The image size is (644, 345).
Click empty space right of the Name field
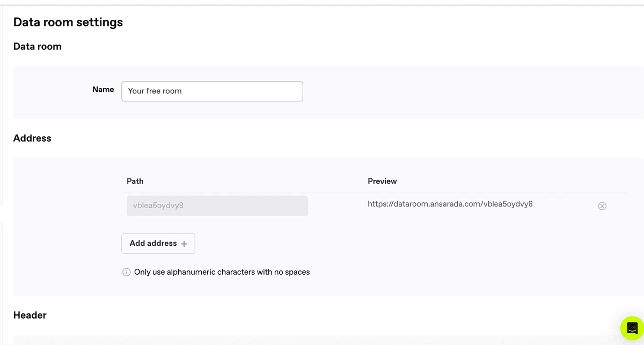[456, 91]
